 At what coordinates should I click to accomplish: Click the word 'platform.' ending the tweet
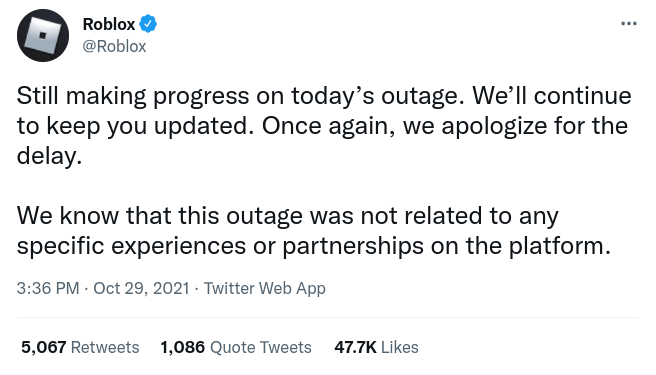(x=560, y=246)
